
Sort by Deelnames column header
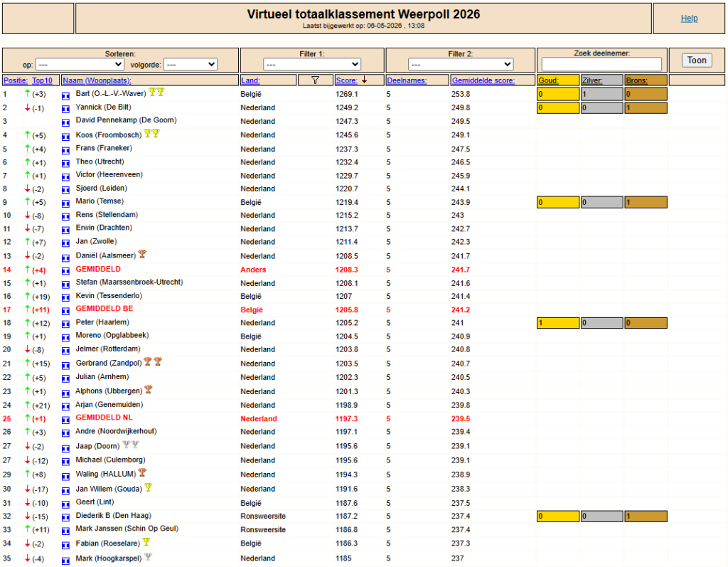tap(406, 80)
